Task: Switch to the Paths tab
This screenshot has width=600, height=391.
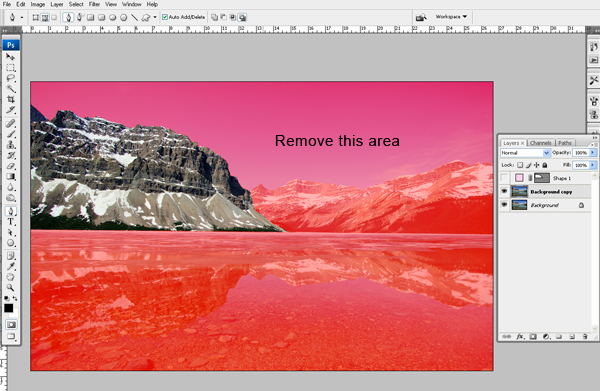Action: coord(565,143)
